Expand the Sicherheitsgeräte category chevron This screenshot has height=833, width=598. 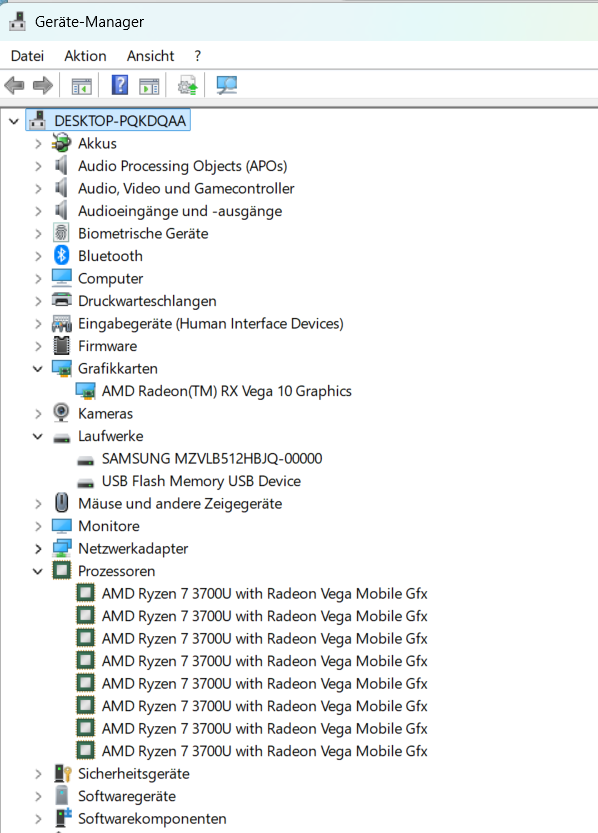click(x=38, y=774)
